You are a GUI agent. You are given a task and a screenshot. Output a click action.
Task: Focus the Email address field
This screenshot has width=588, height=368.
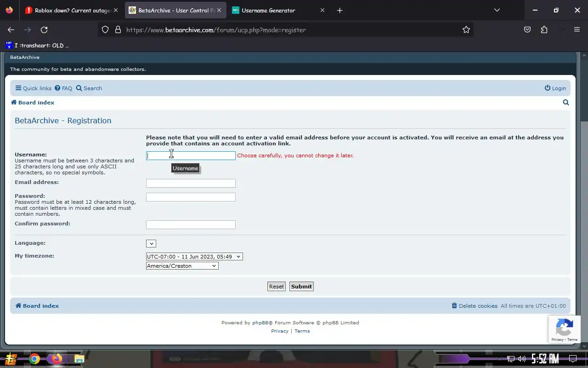coord(191,183)
